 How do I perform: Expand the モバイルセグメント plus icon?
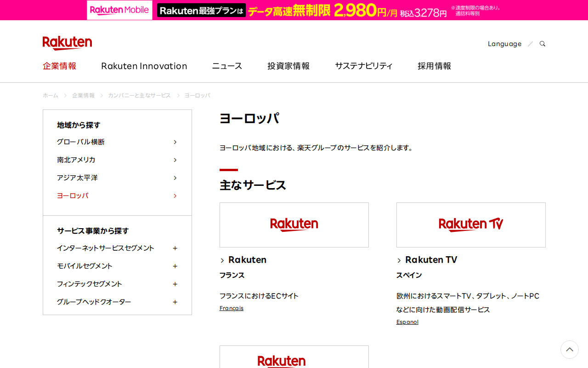175,266
